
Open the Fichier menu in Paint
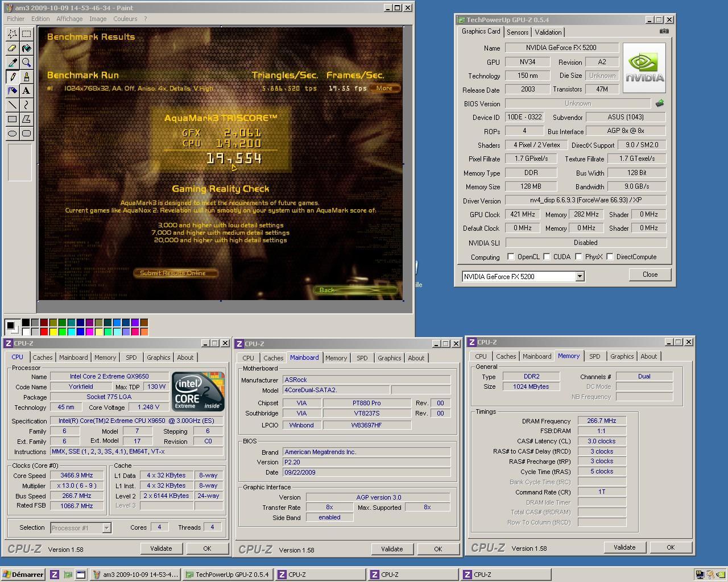pyautogui.click(x=15, y=19)
